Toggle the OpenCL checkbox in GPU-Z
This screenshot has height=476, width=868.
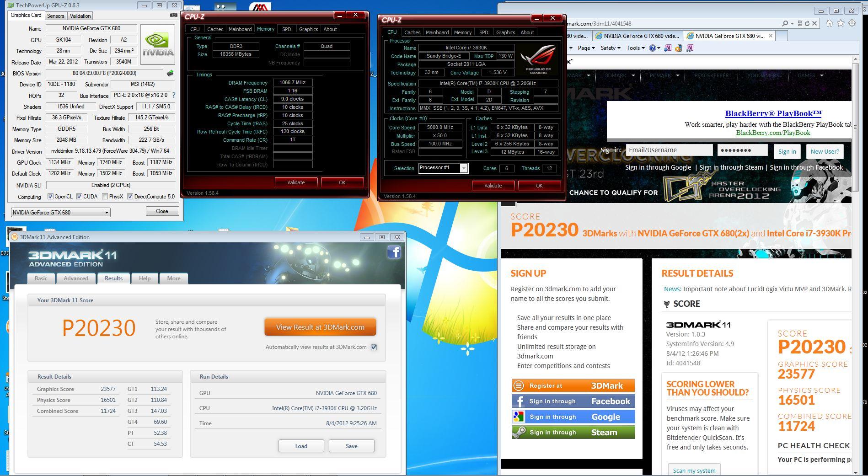coord(50,197)
